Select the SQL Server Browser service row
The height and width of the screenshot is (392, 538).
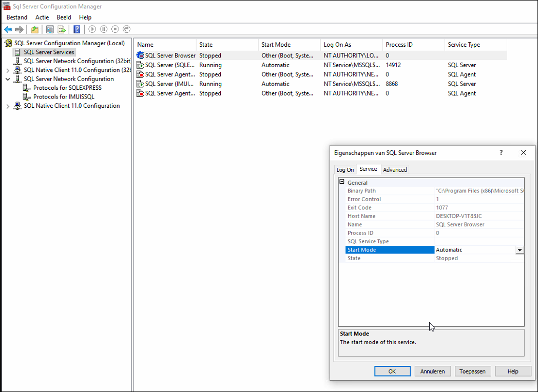170,55
